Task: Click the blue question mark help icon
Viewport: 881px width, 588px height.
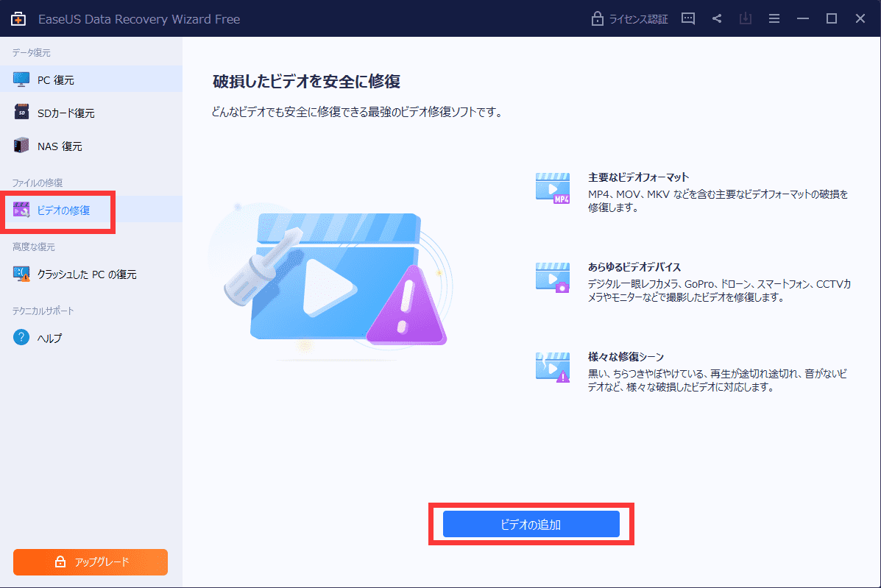Action: tap(21, 337)
